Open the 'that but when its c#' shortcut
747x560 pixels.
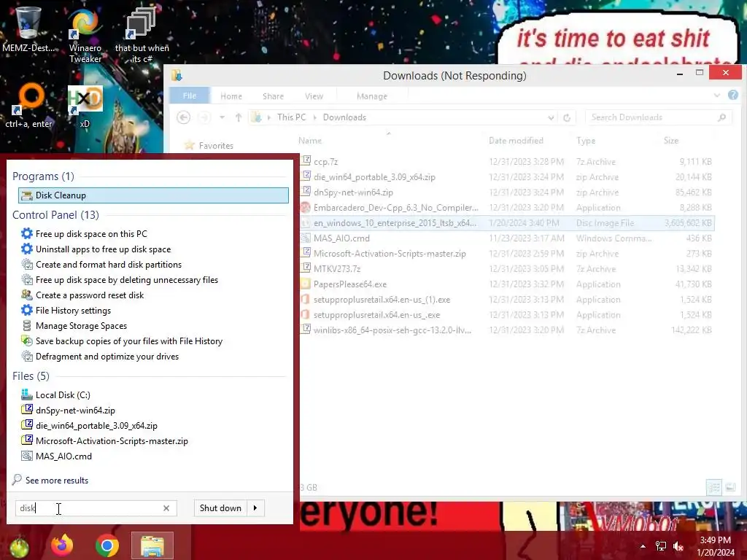[x=142, y=34]
